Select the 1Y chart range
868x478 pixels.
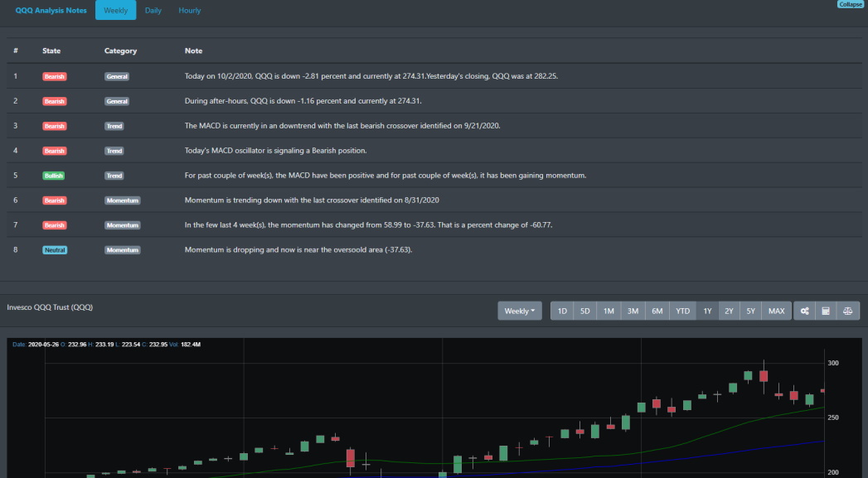(707, 311)
